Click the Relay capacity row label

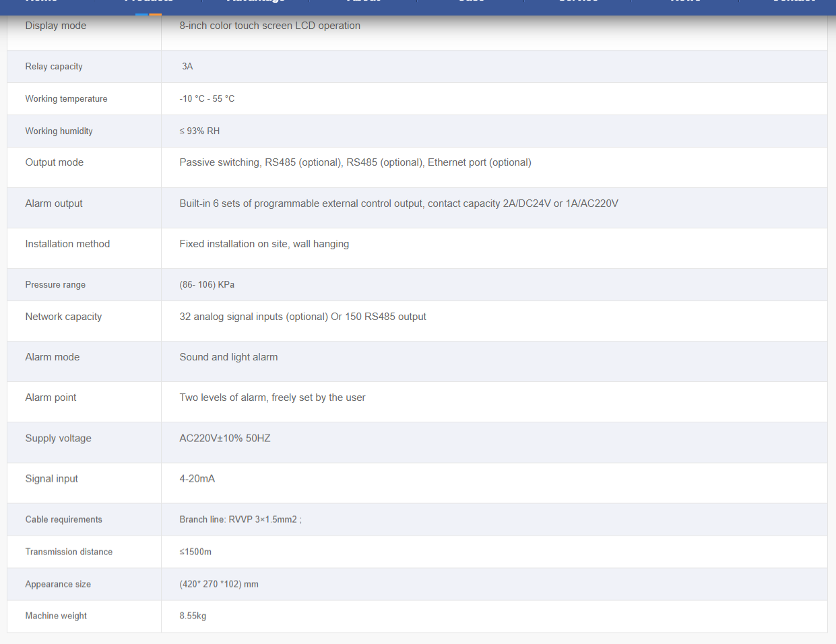tap(54, 67)
